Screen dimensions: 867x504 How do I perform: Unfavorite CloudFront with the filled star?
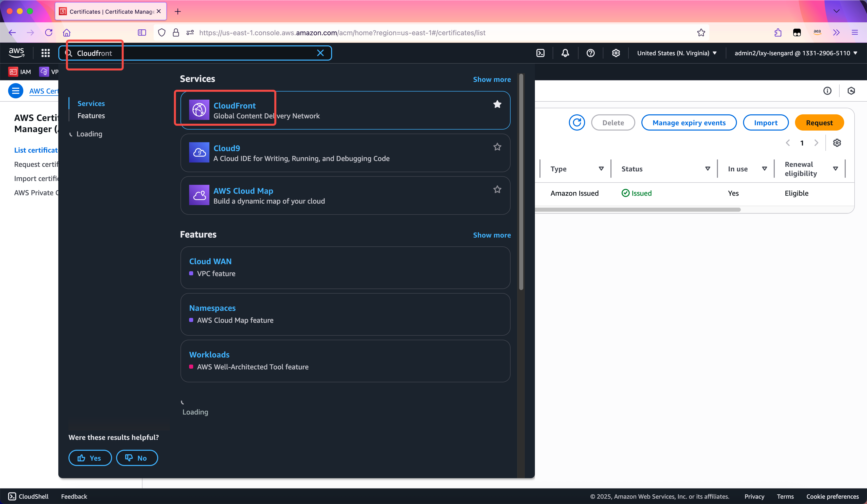497,104
